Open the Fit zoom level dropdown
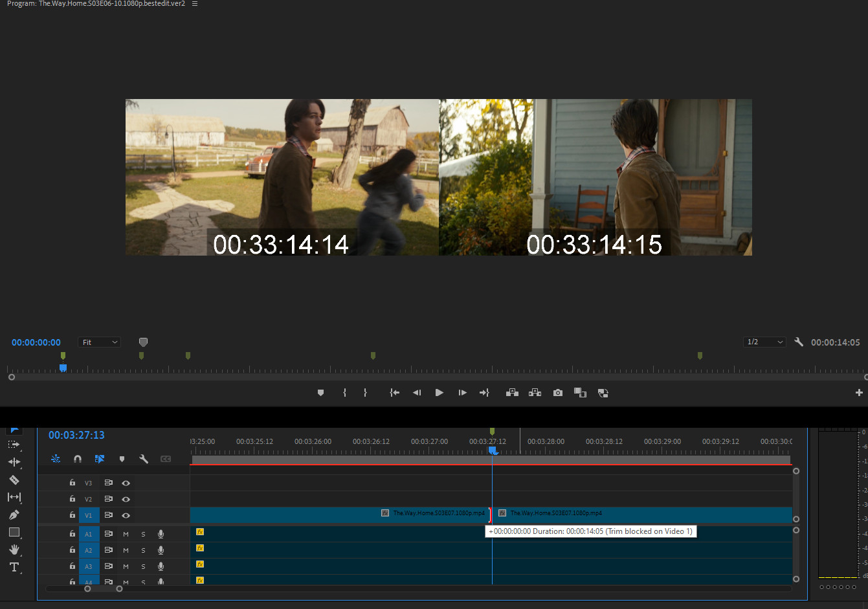868x609 pixels. [x=100, y=342]
